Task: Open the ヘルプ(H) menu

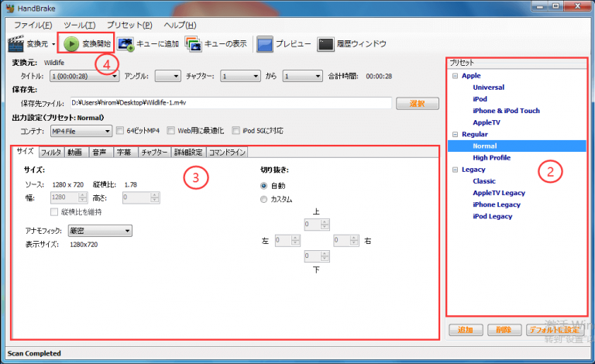Action: point(180,25)
